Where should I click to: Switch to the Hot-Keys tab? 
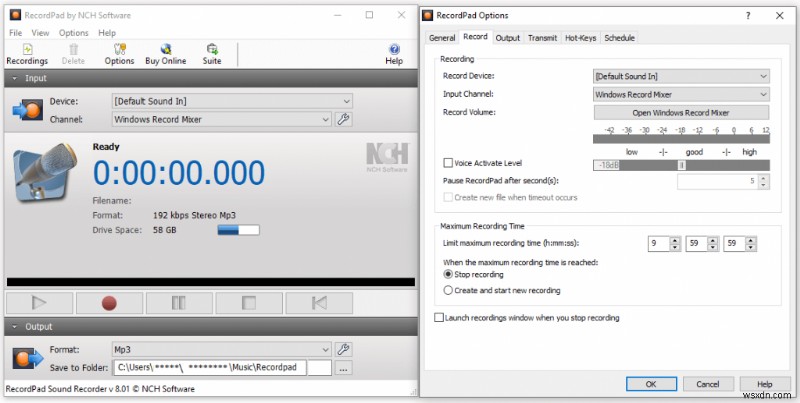click(x=581, y=38)
